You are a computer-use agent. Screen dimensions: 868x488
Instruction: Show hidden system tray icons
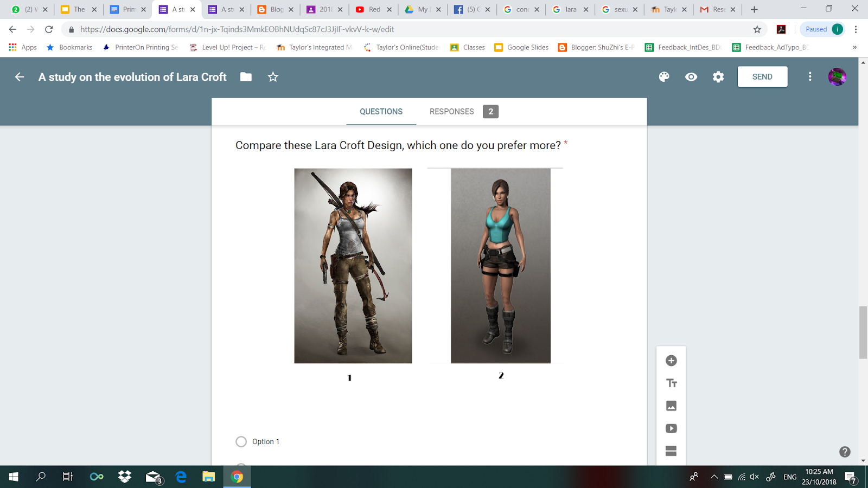[x=714, y=477]
